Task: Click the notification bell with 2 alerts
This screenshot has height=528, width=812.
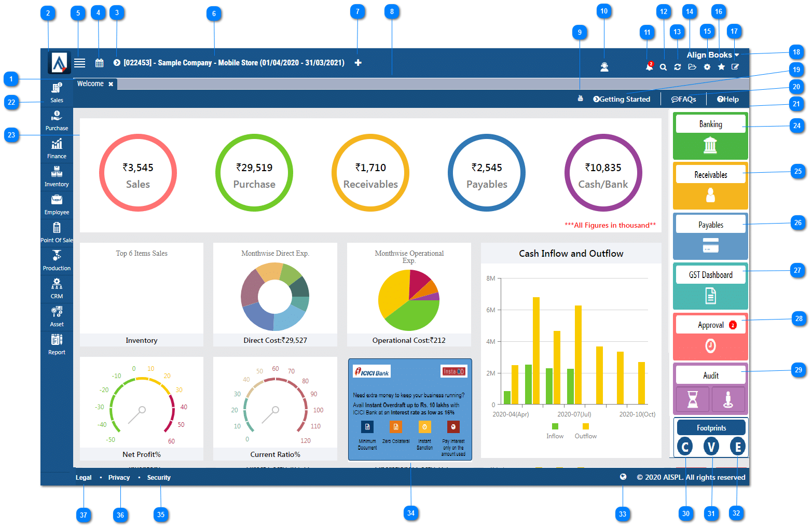Action: tap(649, 67)
